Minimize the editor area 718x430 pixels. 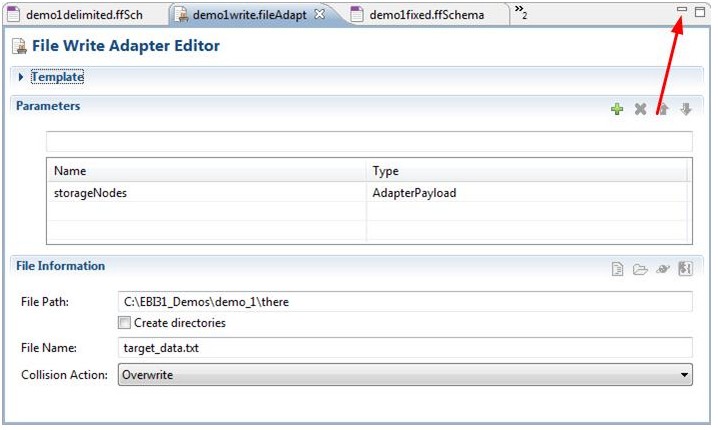pyautogui.click(x=682, y=9)
